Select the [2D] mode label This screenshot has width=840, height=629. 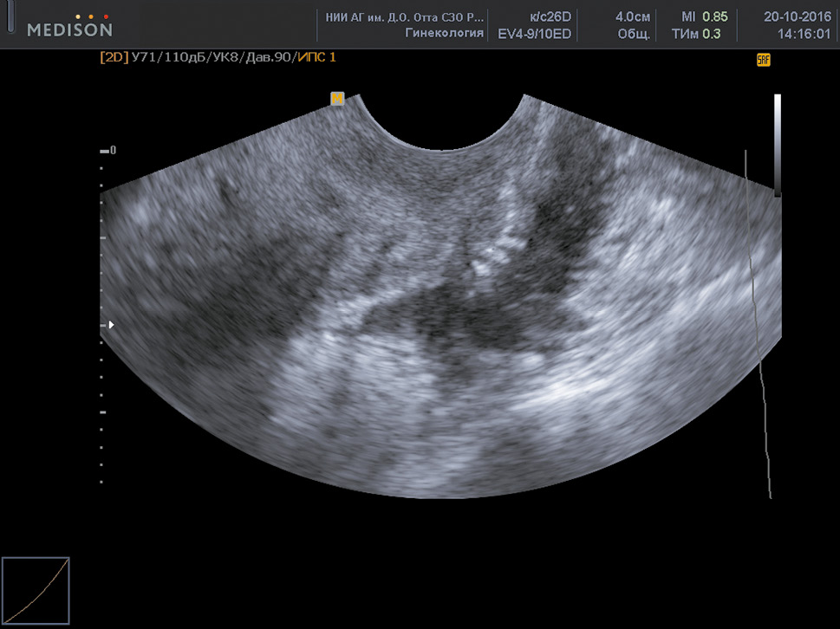114,57
